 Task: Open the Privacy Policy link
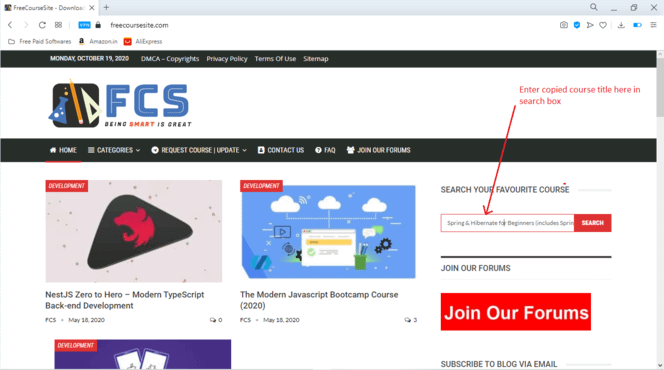[x=227, y=59]
